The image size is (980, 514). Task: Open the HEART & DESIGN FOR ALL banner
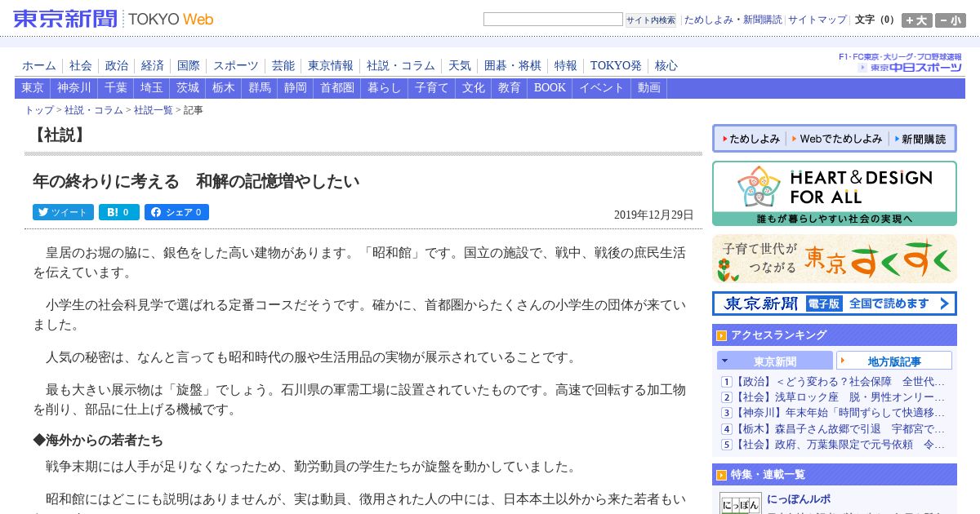click(834, 193)
